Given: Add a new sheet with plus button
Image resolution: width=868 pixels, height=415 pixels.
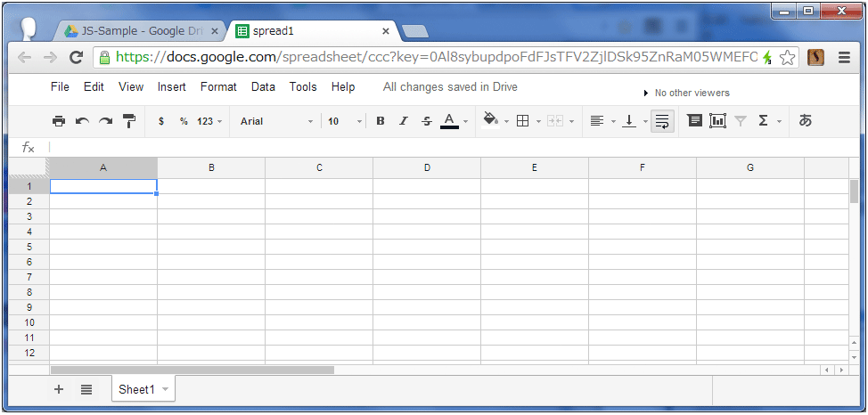Looking at the screenshot, I should 59,389.
